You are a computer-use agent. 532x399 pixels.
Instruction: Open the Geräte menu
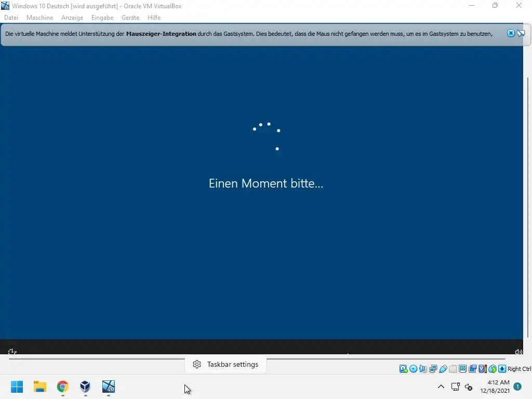pyautogui.click(x=130, y=18)
